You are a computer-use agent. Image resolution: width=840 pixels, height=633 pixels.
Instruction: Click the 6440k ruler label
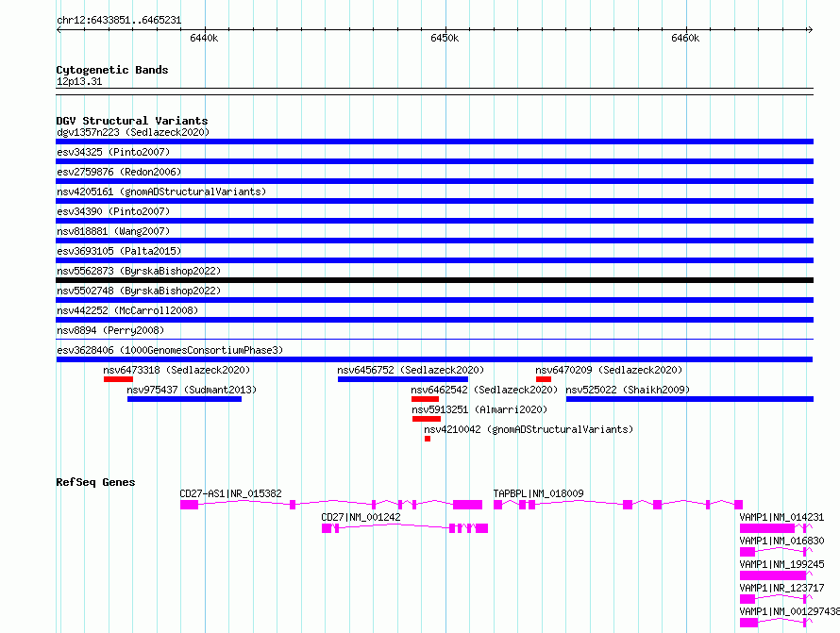pos(204,38)
